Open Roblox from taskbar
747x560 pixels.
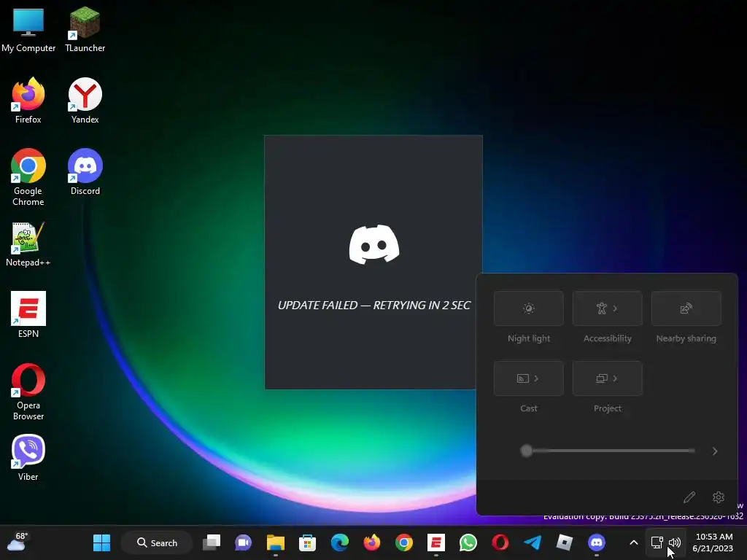[565, 542]
